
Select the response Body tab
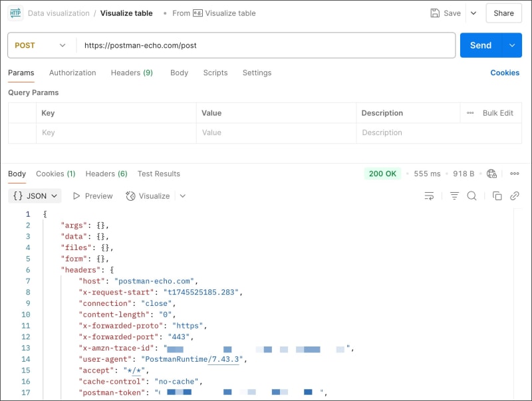pyautogui.click(x=17, y=174)
